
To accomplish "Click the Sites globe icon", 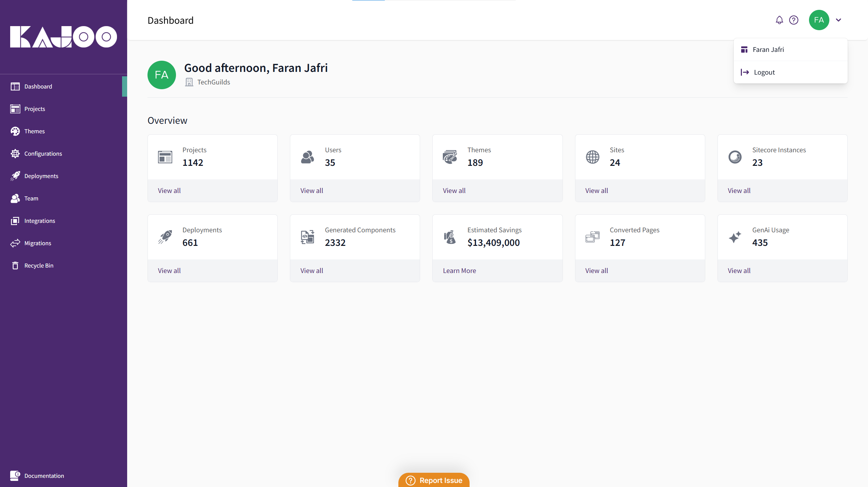I will [592, 157].
